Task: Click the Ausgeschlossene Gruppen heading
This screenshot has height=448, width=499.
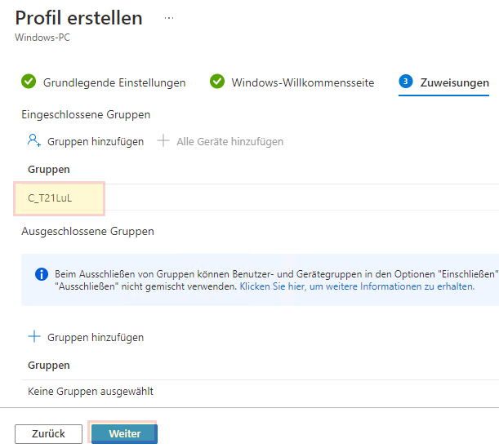Action: (x=87, y=232)
